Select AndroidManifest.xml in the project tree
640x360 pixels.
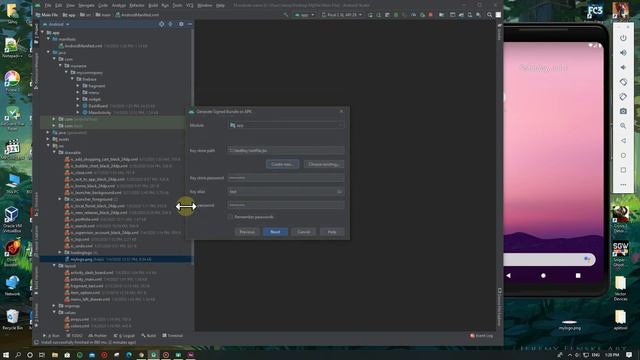(x=83, y=46)
